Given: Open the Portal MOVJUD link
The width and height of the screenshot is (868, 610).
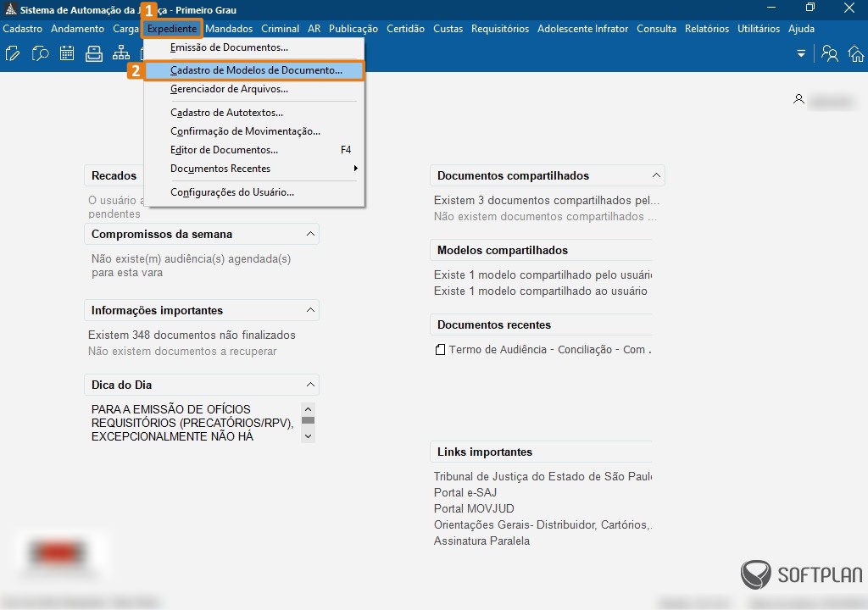Looking at the screenshot, I should tap(474, 508).
